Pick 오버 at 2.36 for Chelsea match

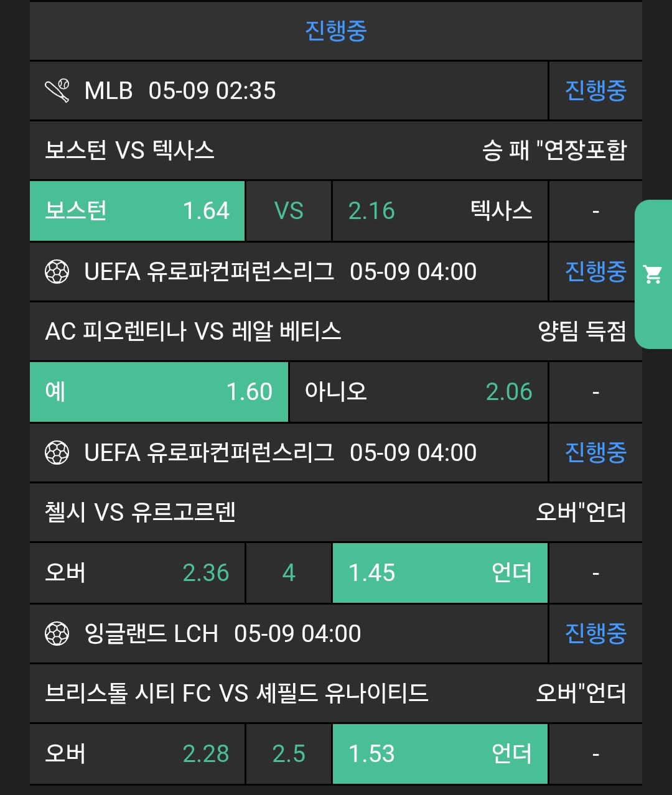pyautogui.click(x=137, y=573)
